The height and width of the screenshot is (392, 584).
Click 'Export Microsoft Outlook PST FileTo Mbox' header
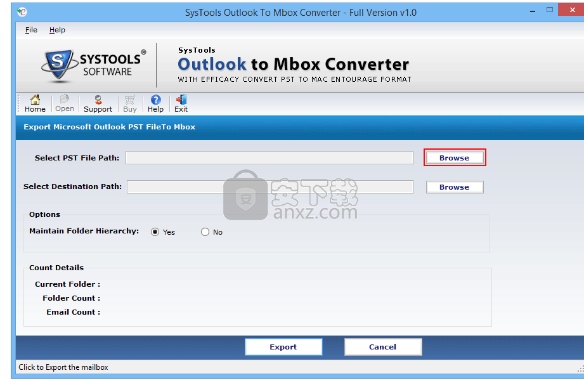pos(110,127)
